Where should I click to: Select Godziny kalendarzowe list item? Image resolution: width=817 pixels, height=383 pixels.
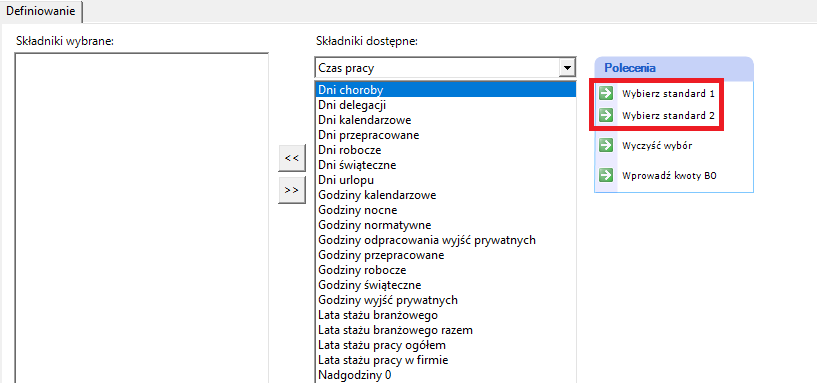coord(445,195)
